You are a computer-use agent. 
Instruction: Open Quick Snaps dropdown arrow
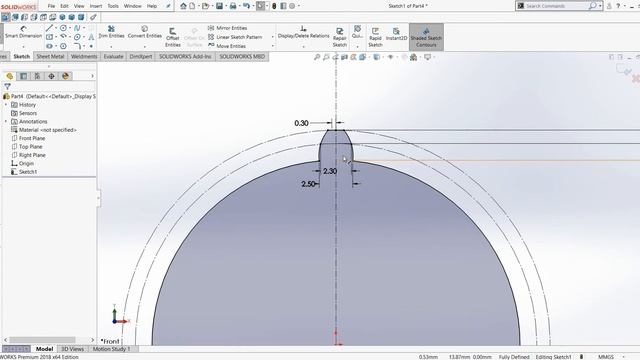[358, 46]
